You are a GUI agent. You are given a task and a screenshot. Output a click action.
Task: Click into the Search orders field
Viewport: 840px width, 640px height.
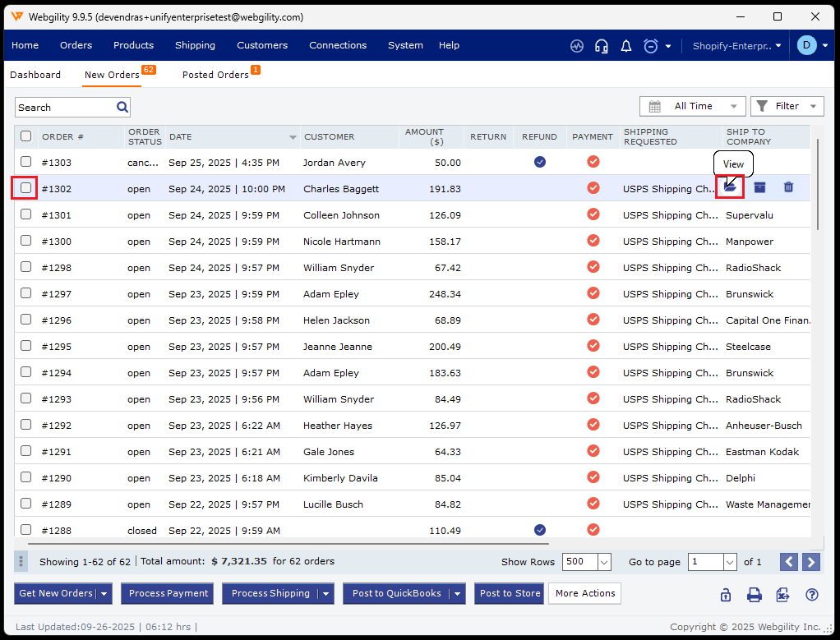66,108
